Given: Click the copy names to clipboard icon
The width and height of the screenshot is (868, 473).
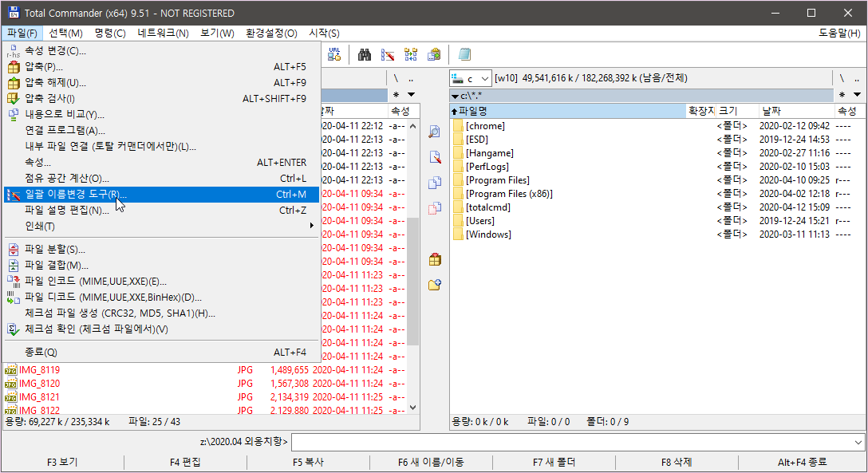Looking at the screenshot, I should tap(434, 54).
